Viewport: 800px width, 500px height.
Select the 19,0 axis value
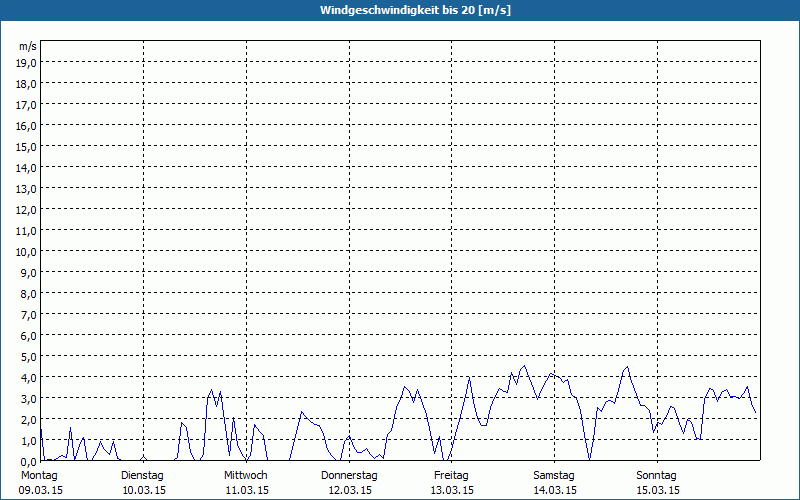(x=26, y=63)
